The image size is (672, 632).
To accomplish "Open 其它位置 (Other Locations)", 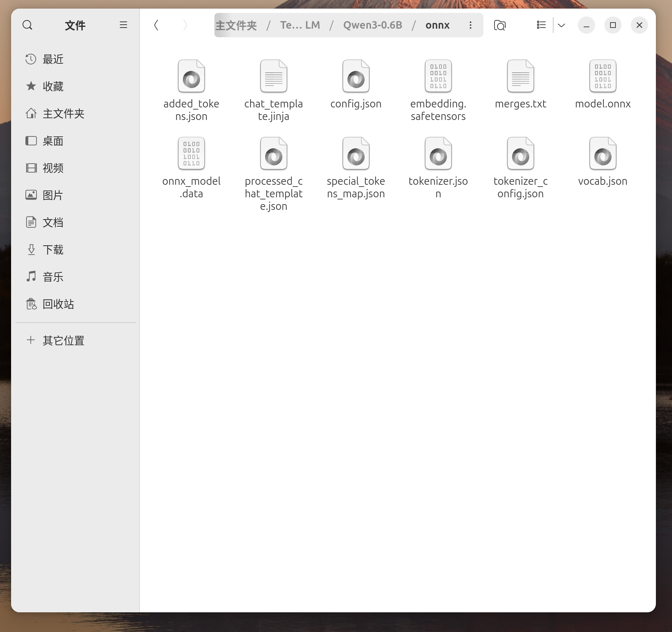I will (76, 340).
